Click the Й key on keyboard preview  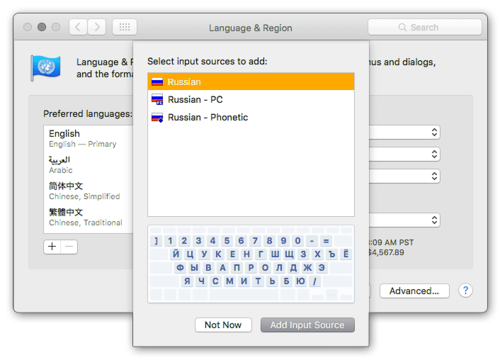(x=176, y=254)
